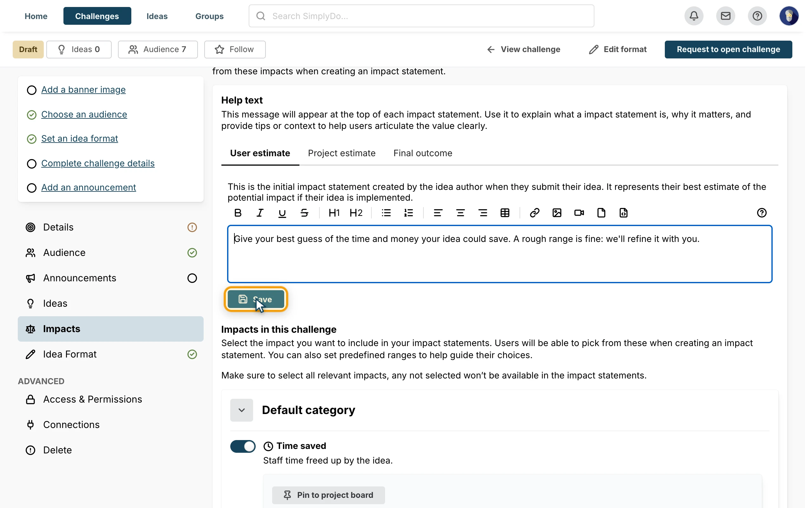Screen dimensions: 812x508
Task: Toggle the Time saved impact switch
Action: tap(243, 446)
